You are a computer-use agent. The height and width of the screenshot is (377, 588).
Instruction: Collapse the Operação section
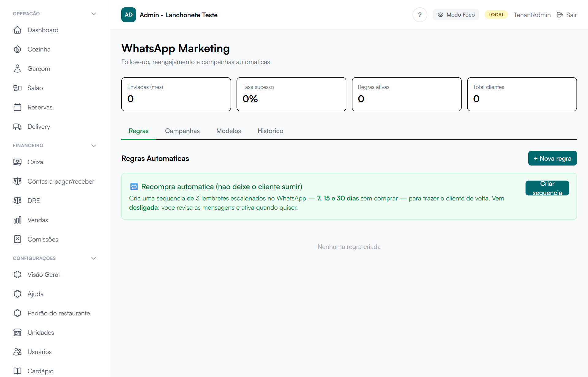(94, 14)
